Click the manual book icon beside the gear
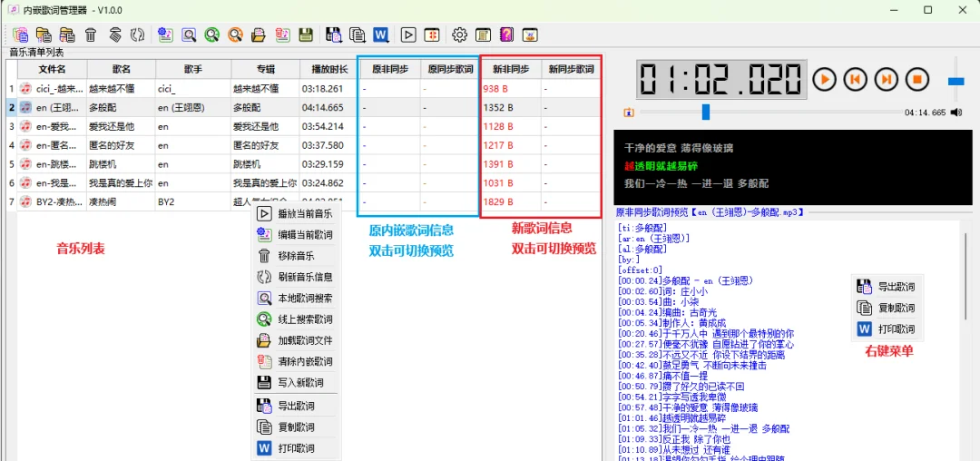 [x=483, y=35]
